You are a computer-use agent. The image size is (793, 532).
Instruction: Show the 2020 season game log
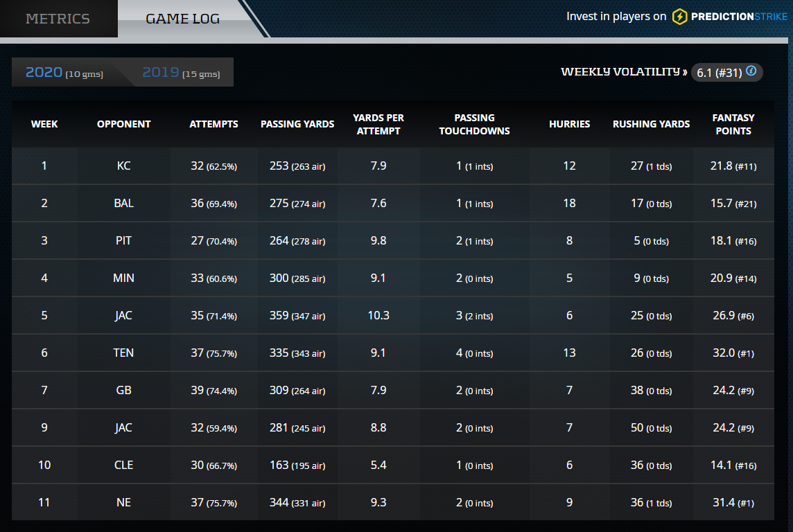coord(64,72)
